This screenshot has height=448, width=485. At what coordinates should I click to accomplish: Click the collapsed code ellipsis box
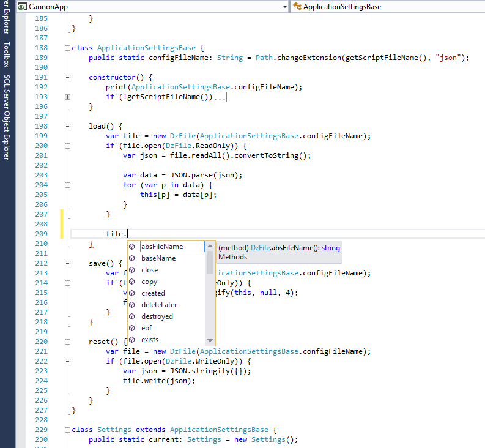(x=220, y=97)
